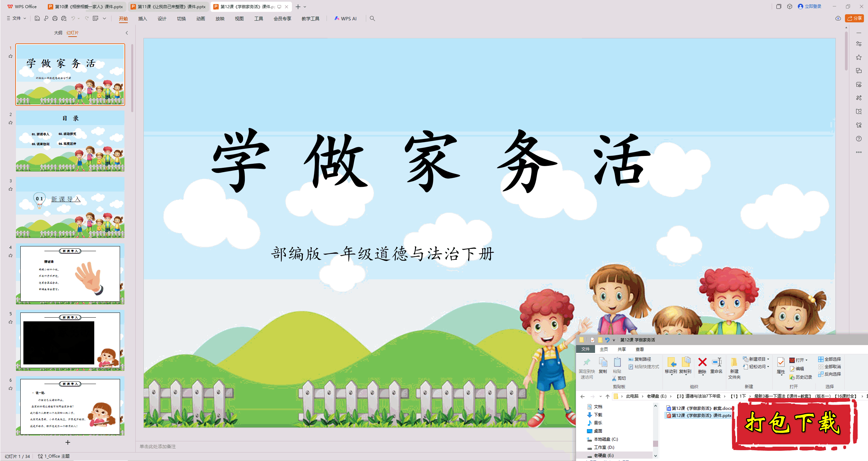Click the Share button at top right

pos(854,18)
